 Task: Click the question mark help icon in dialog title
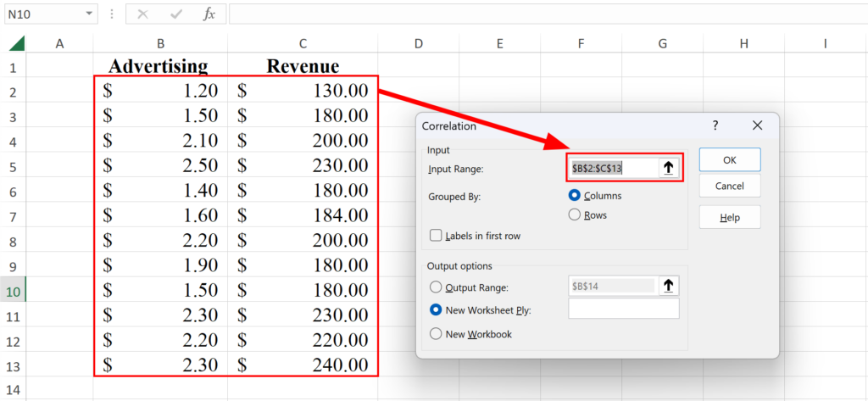click(x=715, y=125)
